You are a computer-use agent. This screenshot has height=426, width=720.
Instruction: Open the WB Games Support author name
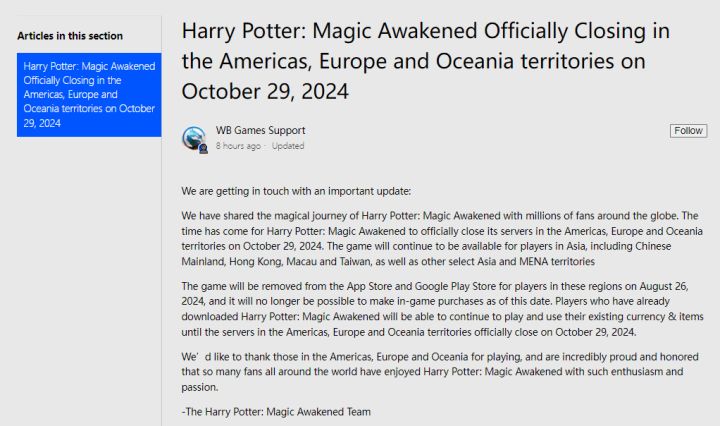click(260, 130)
